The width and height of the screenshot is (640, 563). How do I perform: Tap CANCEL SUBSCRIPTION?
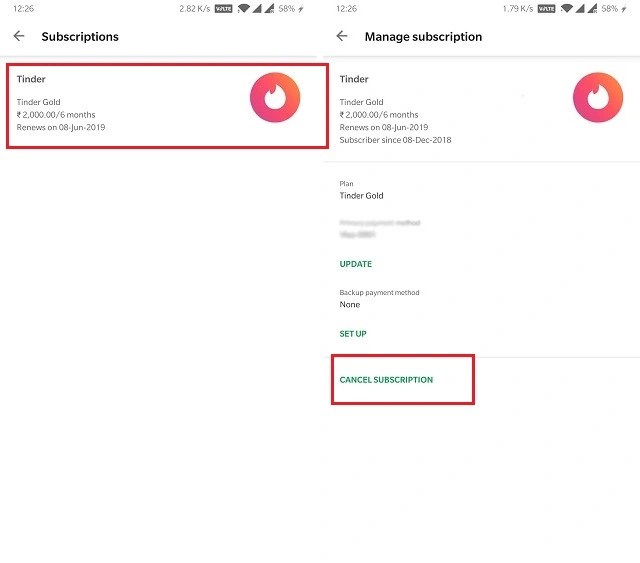point(386,380)
